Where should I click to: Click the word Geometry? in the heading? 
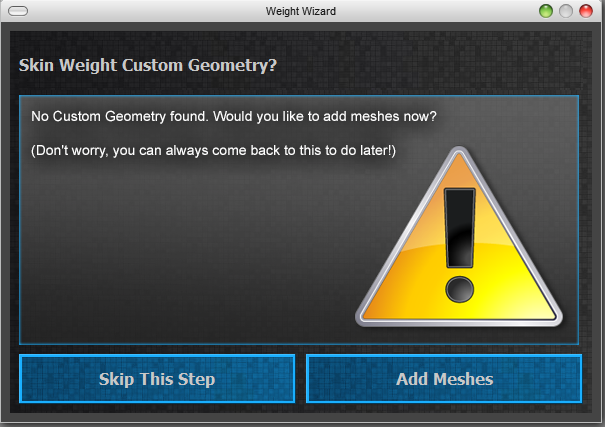click(232, 65)
